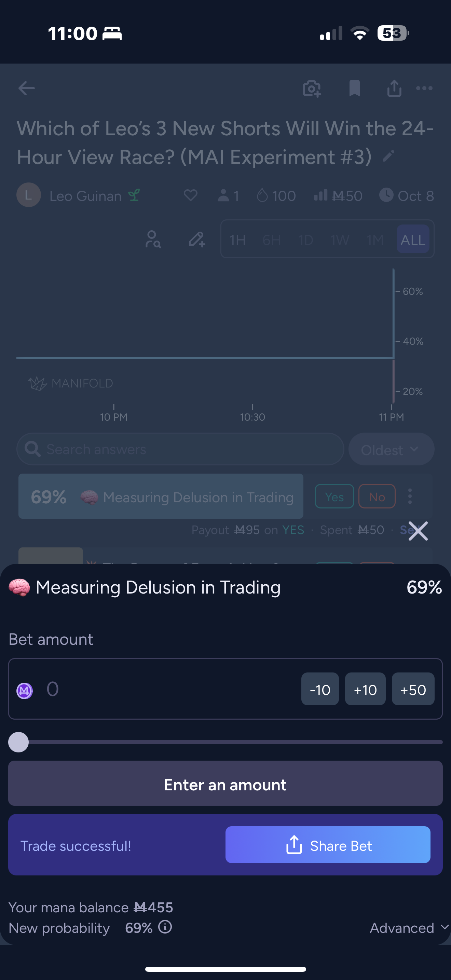
Task: Edit the question title pencil icon
Action: coord(388,156)
